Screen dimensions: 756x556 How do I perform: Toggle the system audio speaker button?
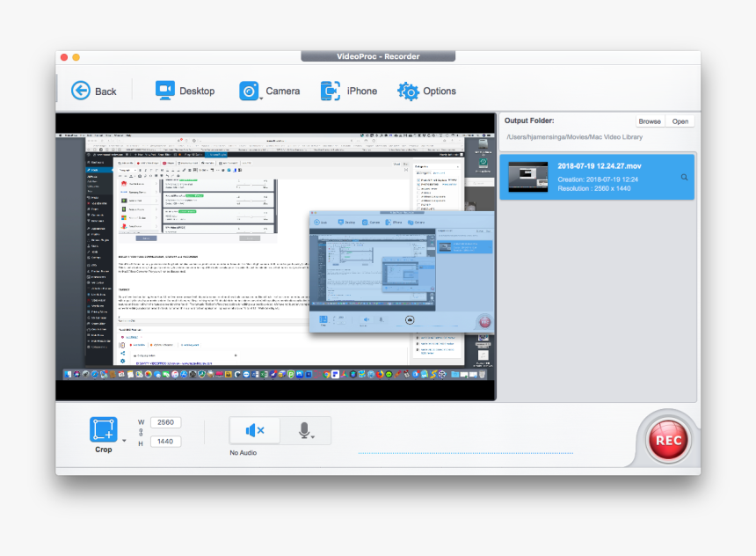click(x=255, y=430)
